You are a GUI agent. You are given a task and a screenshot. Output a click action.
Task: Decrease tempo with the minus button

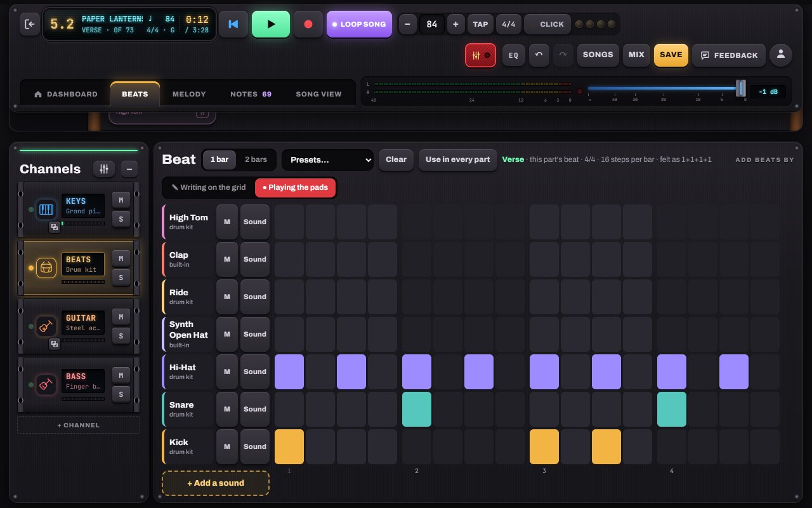[407, 24]
